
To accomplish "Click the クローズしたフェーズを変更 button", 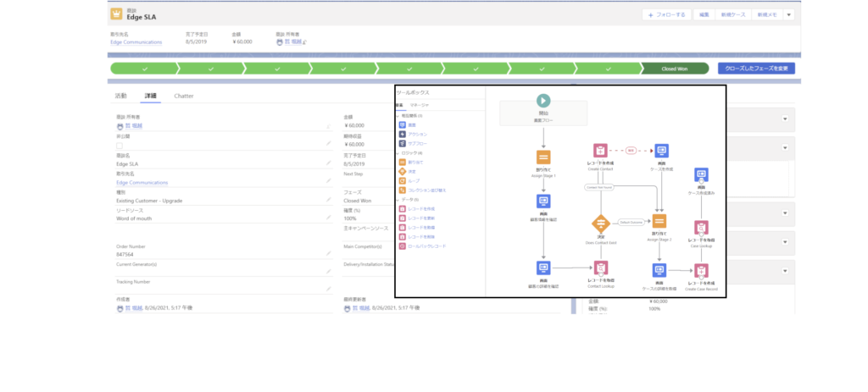I will point(756,68).
